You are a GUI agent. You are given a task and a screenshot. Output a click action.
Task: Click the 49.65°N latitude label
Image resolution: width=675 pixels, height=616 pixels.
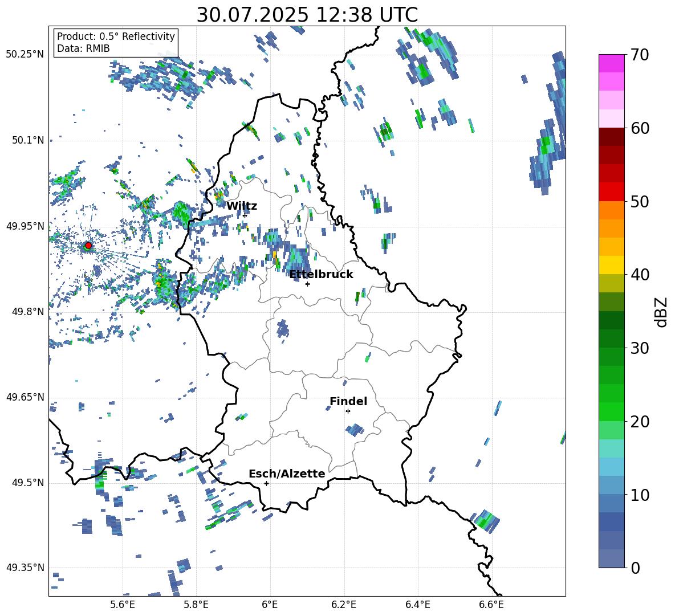25,397
